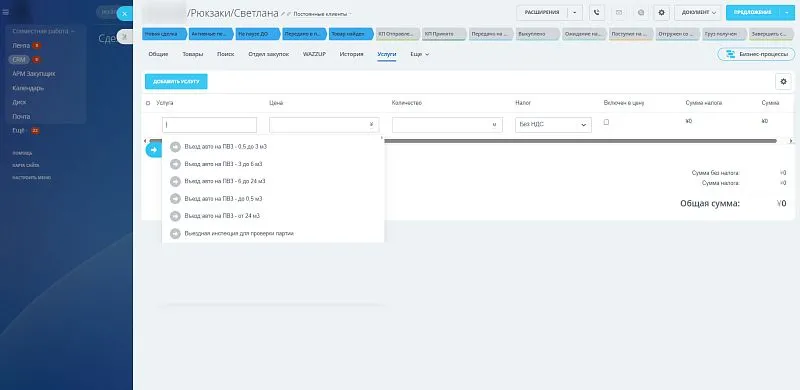Click the 'Расширения' button
The image size is (800, 390).
pos(542,12)
